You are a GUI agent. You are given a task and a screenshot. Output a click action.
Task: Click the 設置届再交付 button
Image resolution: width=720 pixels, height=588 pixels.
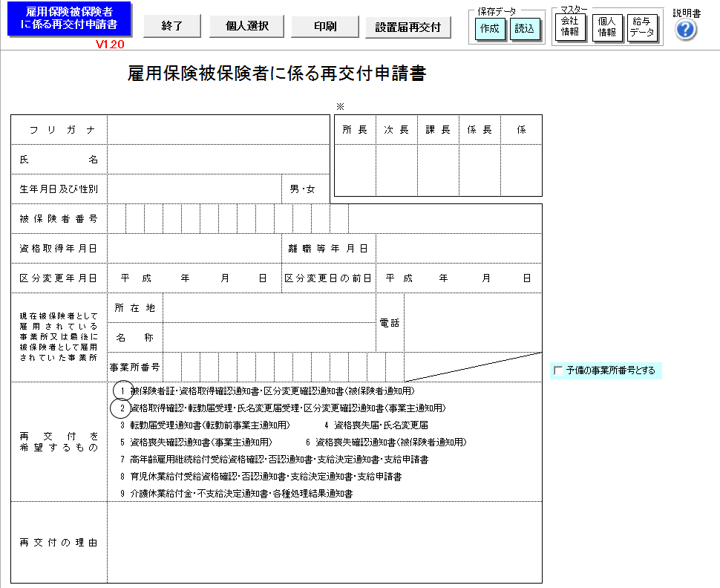coord(408,27)
